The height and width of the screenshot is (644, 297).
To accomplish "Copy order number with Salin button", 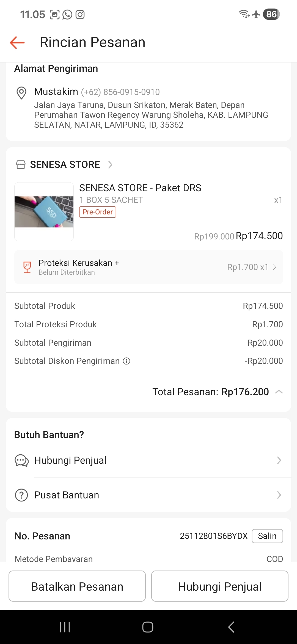I will 267,536.
